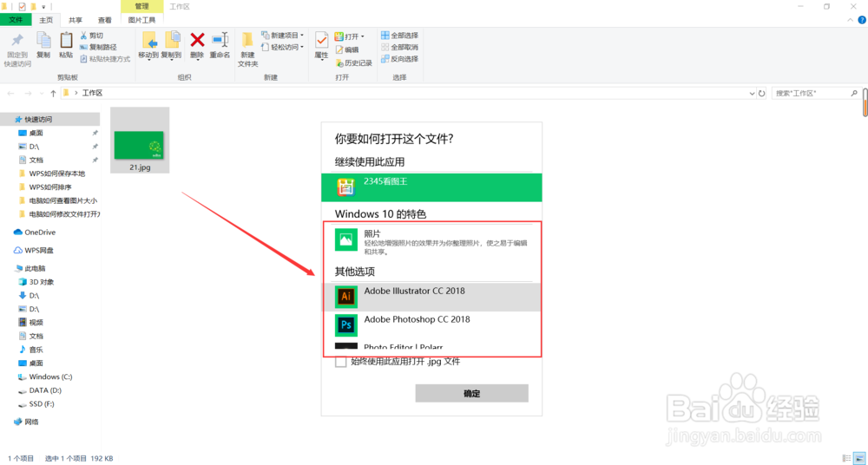Click the New folder icon
The height and width of the screenshot is (465, 868).
click(247, 40)
